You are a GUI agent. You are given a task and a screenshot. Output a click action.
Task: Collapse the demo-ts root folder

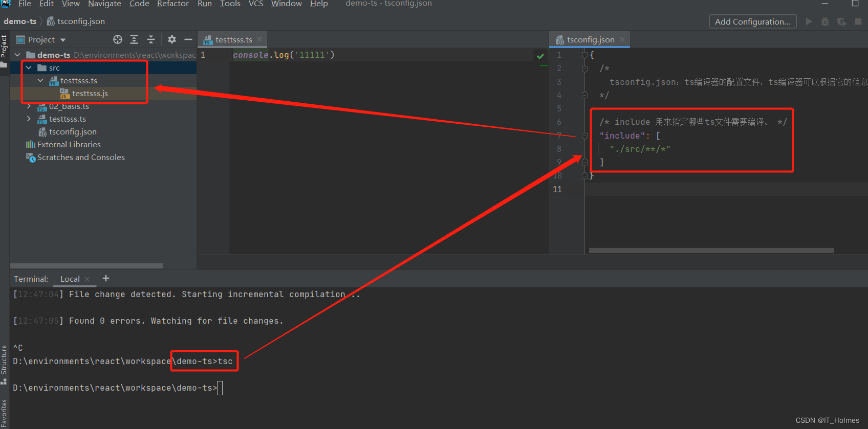[18, 55]
